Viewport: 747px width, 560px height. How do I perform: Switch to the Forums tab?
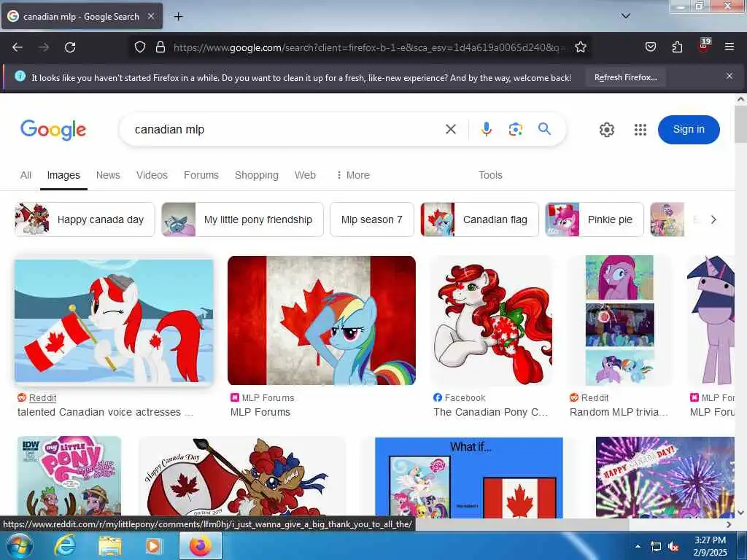click(201, 175)
